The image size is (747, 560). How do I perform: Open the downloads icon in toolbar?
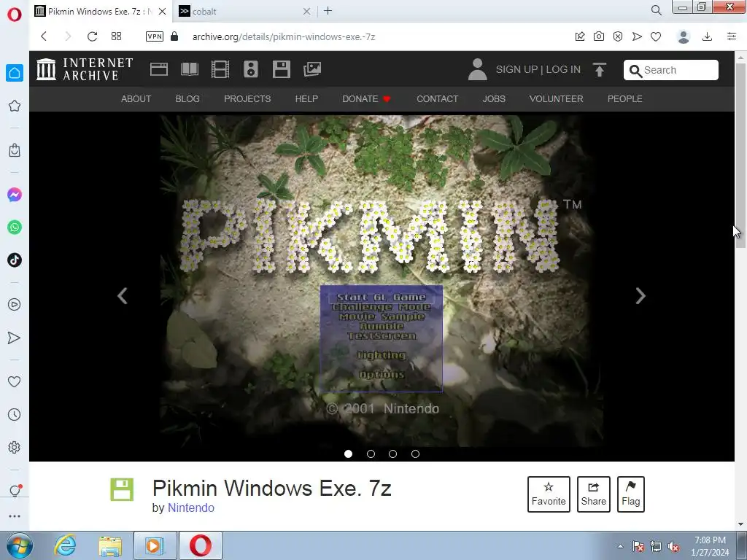(708, 36)
